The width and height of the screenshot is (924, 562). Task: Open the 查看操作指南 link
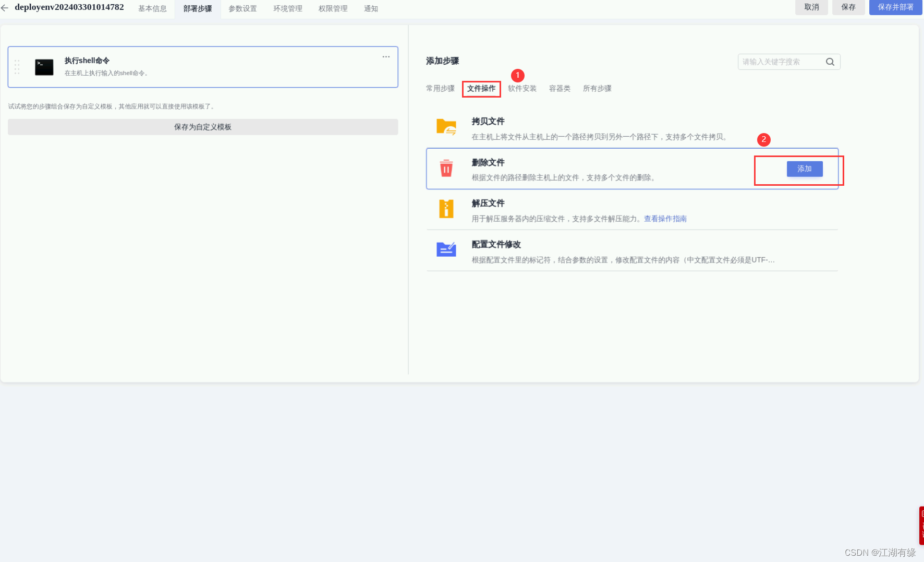click(665, 219)
